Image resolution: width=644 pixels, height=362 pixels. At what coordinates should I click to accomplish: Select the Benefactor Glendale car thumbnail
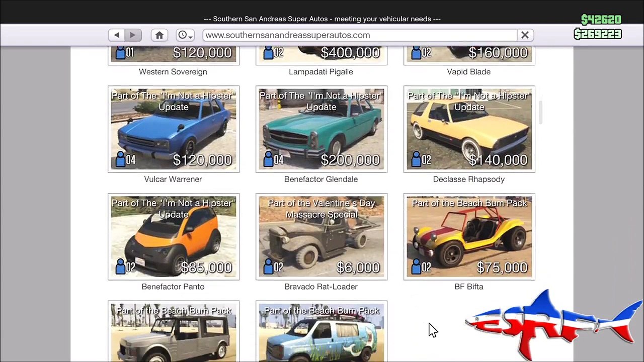(x=321, y=129)
